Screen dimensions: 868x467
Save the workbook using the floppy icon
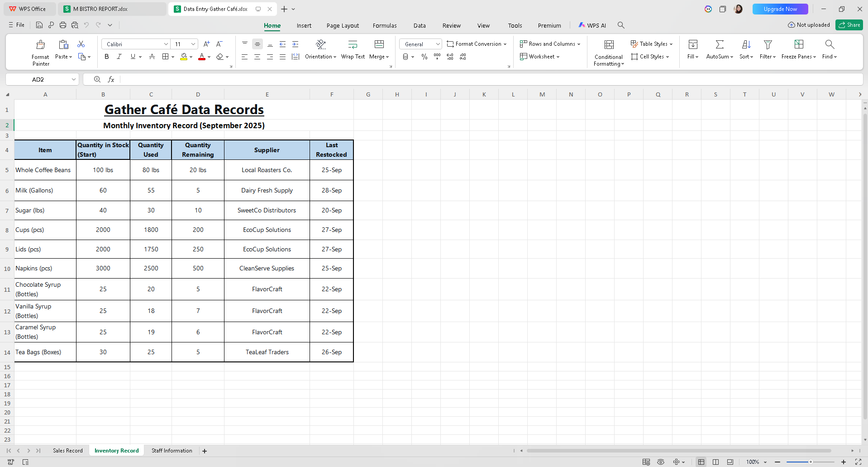39,25
